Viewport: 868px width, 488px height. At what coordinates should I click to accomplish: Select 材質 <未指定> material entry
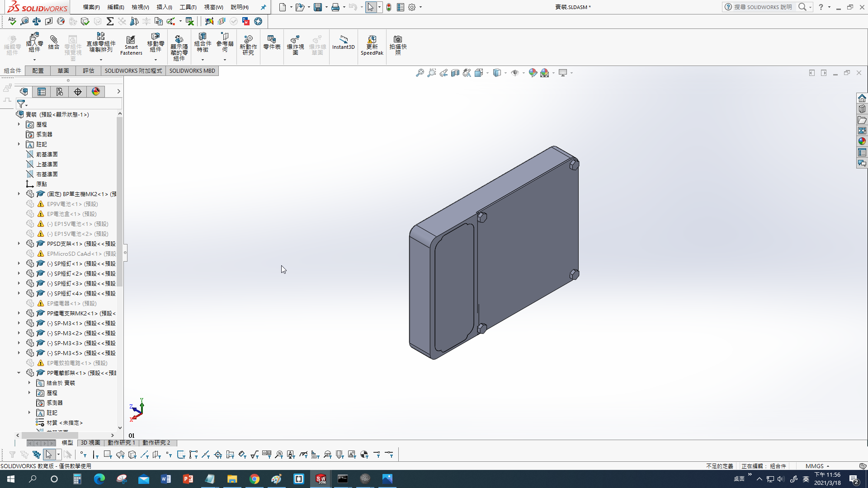pos(65,423)
